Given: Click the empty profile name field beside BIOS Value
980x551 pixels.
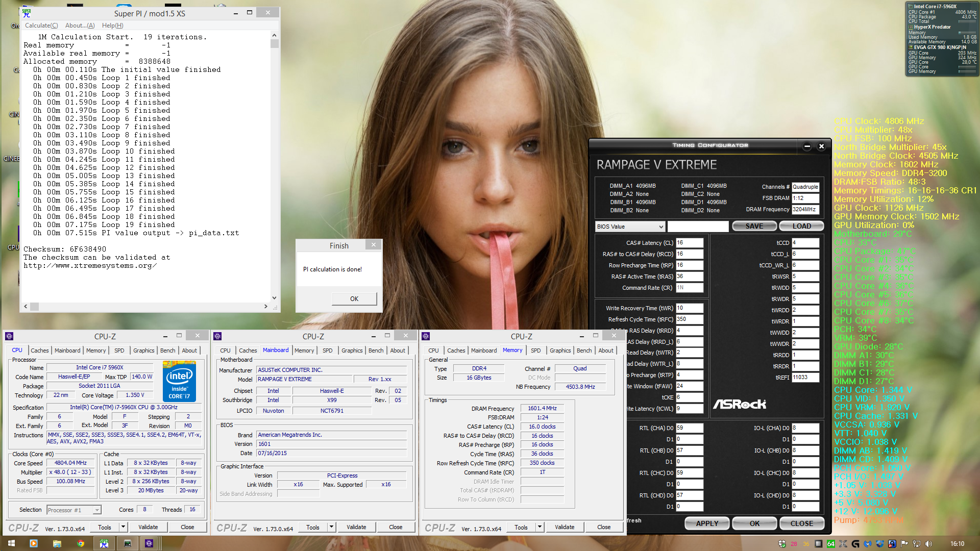Looking at the screenshot, I should [698, 227].
